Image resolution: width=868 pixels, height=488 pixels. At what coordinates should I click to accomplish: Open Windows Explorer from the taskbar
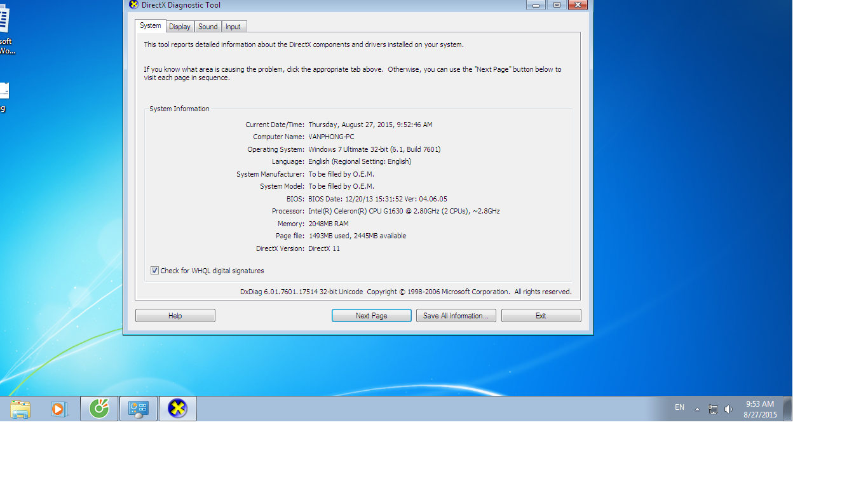click(20, 409)
